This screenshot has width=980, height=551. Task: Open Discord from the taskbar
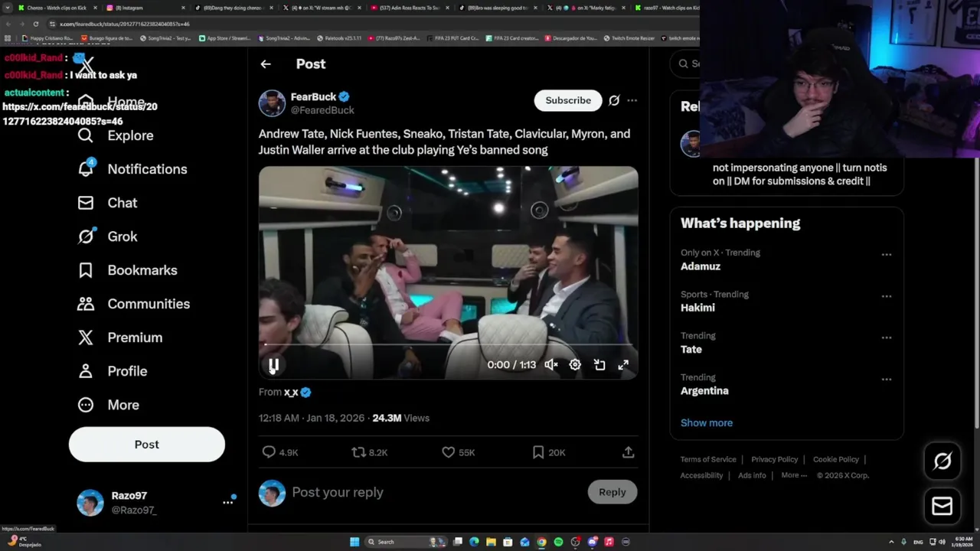point(592,542)
